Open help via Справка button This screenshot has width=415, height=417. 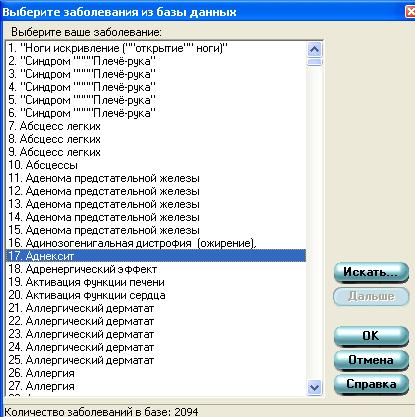(371, 384)
